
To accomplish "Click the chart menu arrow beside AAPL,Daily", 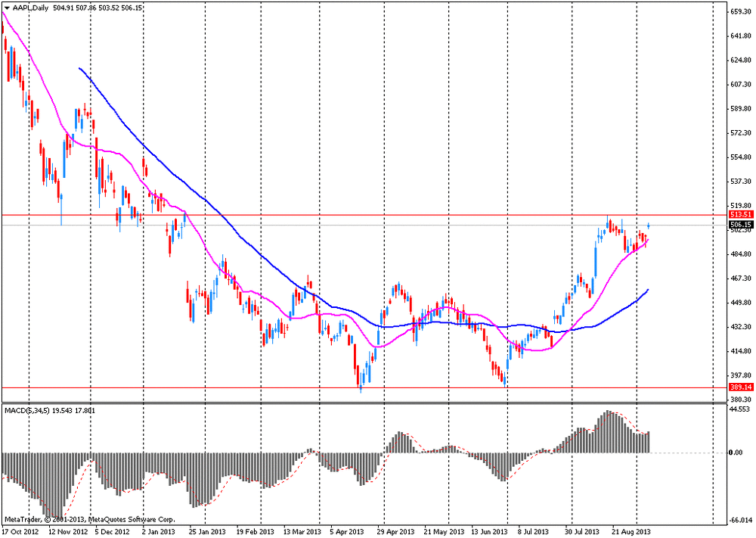I will [8, 8].
